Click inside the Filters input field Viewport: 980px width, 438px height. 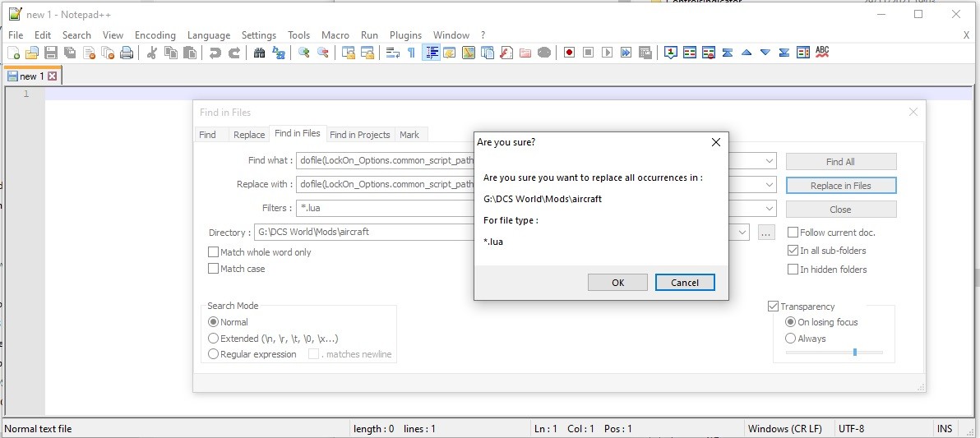click(536, 209)
